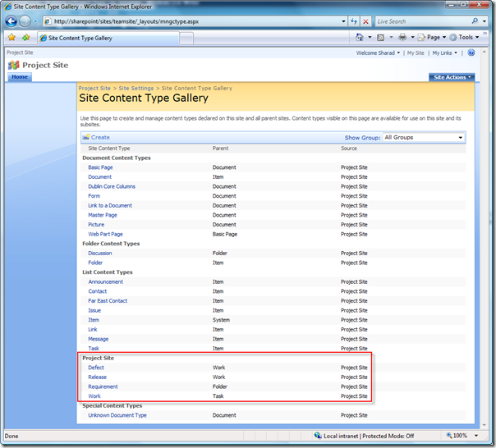Click the zoom magnifier icon in status bar

(x=449, y=436)
